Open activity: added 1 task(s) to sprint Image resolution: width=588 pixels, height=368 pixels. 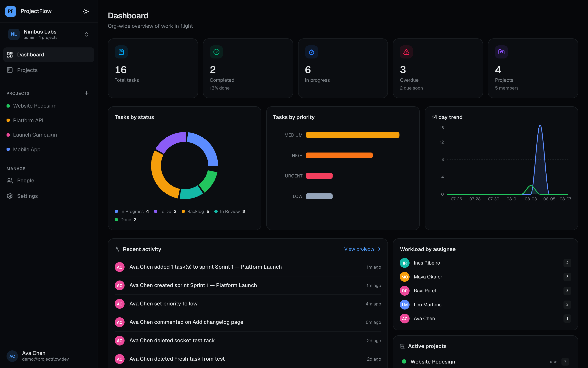point(248,267)
